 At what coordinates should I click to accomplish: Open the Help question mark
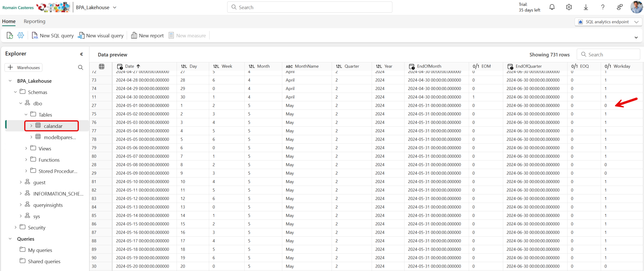click(603, 7)
